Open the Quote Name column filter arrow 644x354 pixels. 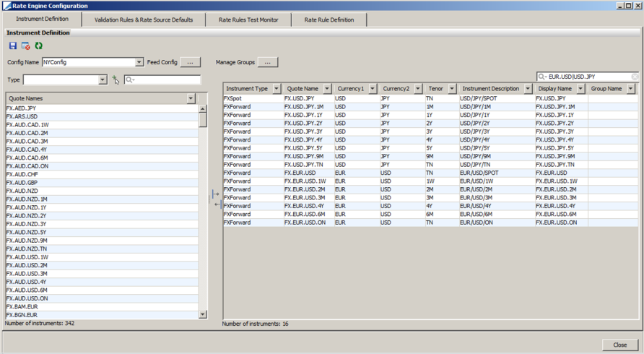click(327, 88)
